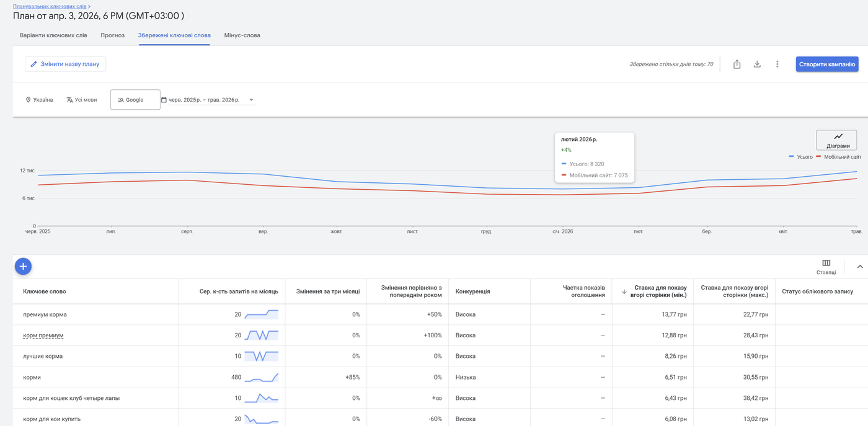Switch to Прогноз tab
Viewport: 868px width, 426px height.
(113, 35)
